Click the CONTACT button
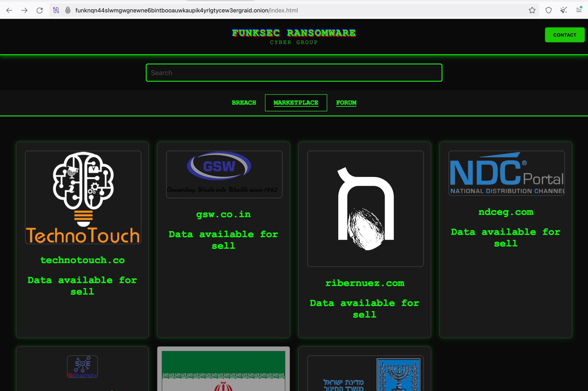The height and width of the screenshot is (391, 588). (565, 35)
